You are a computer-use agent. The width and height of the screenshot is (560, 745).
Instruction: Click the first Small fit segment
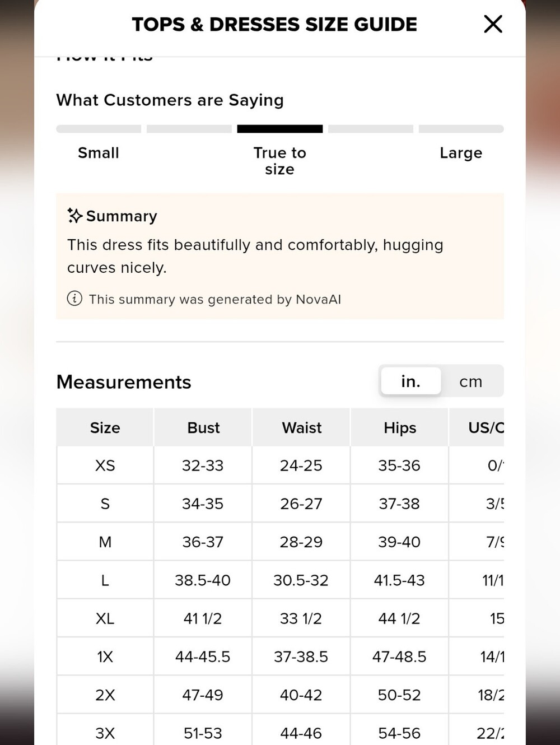click(99, 129)
